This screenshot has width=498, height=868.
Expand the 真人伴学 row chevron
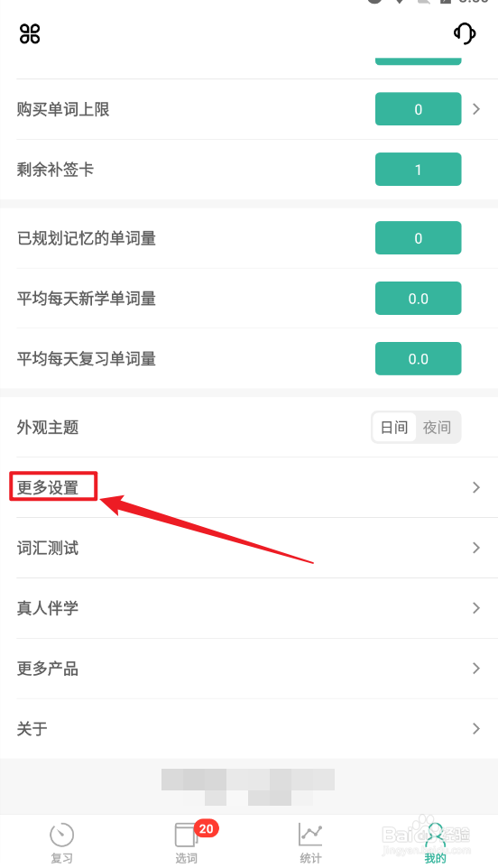click(475, 608)
